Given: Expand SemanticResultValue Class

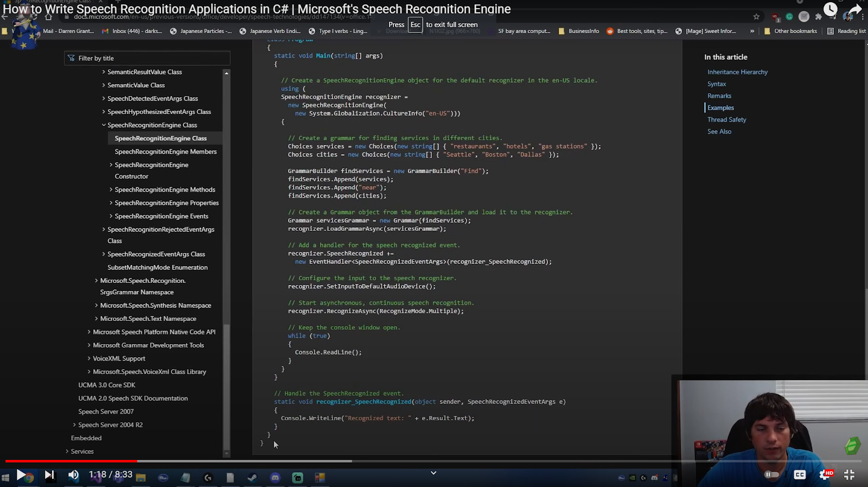Looking at the screenshot, I should [104, 72].
